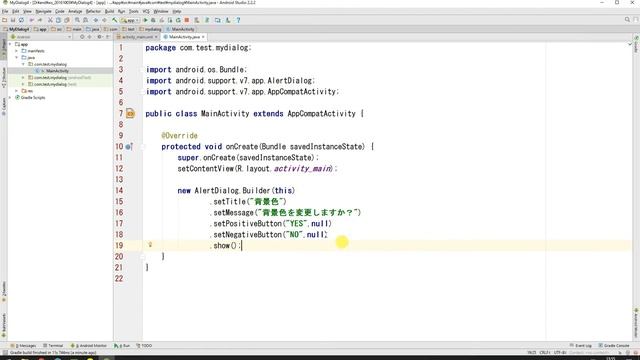Click the MainActivity breadcrumb item

point(180,29)
